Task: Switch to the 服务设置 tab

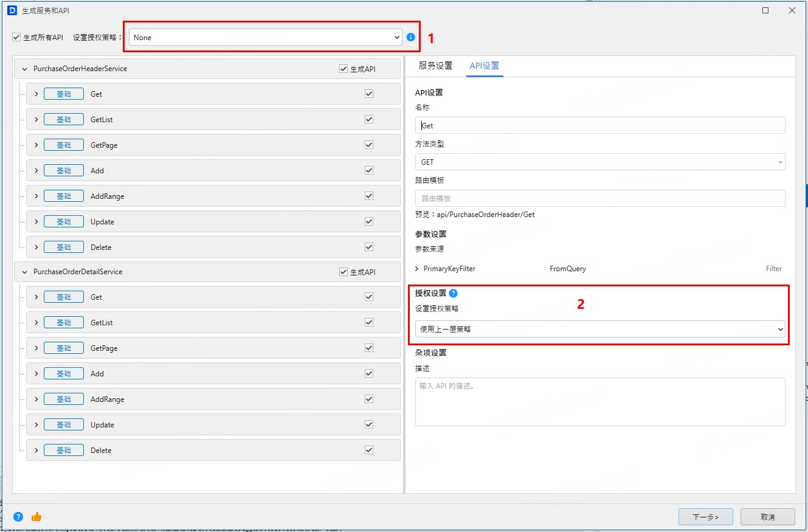Action: click(435, 66)
